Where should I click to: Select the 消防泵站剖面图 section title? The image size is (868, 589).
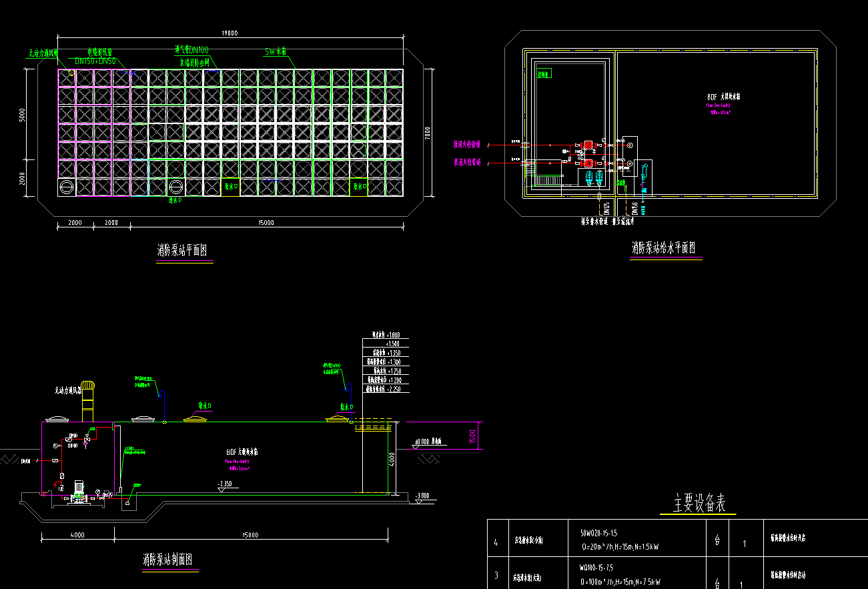(167, 559)
